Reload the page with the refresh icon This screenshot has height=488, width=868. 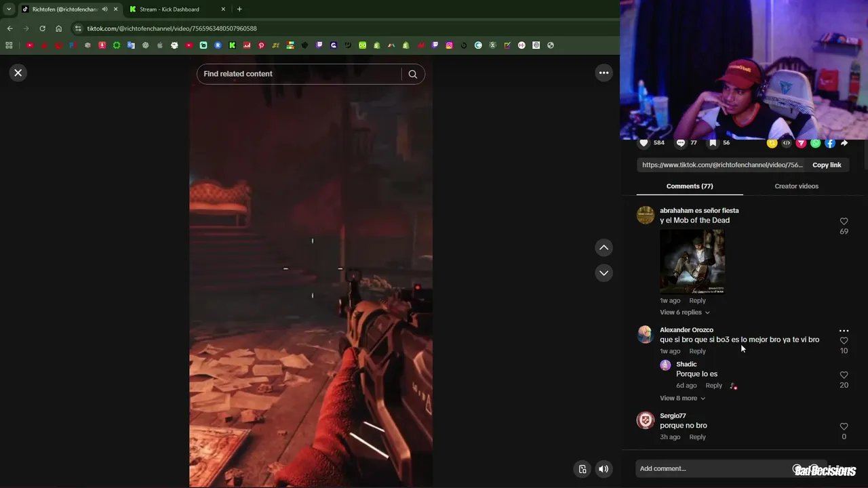click(42, 28)
